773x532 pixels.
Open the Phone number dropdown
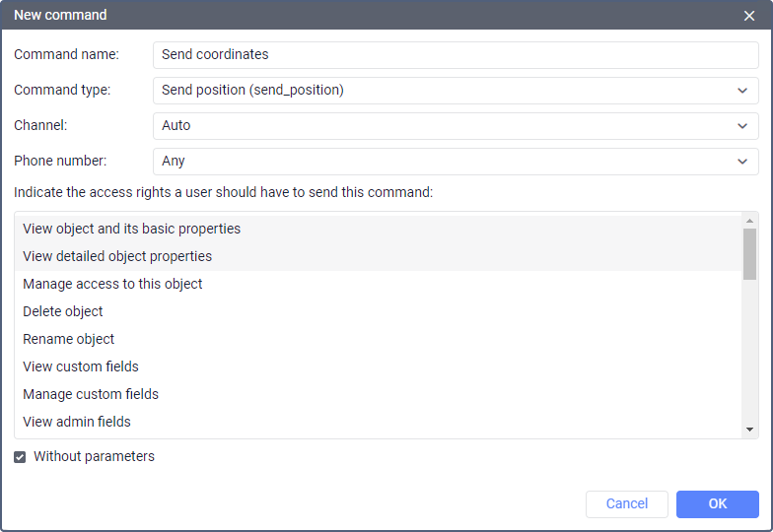456,162
